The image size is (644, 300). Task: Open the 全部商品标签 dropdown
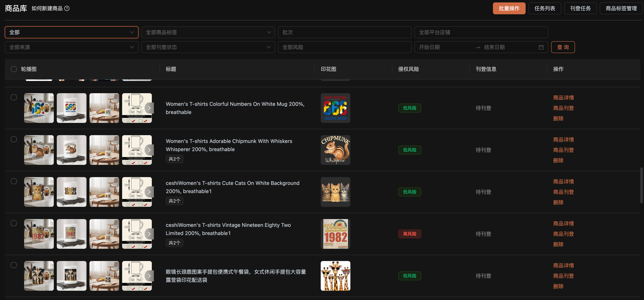pyautogui.click(x=208, y=32)
